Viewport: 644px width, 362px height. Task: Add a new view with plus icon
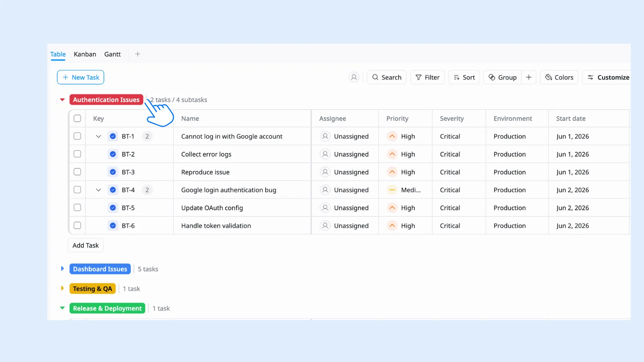click(x=138, y=54)
